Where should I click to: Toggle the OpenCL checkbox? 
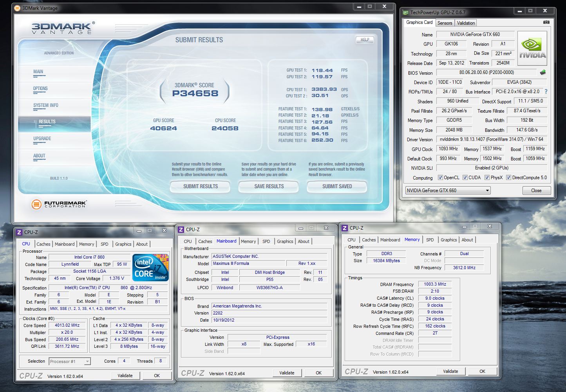point(440,178)
